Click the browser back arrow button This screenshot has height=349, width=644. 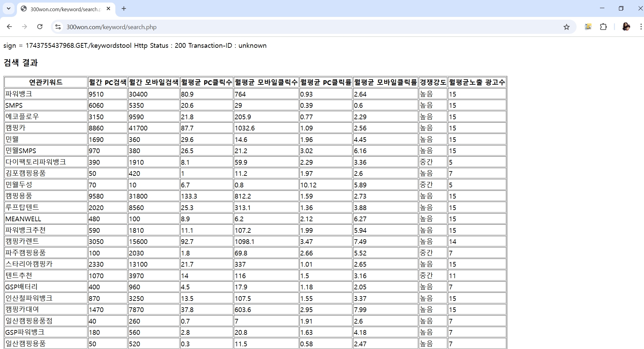pyautogui.click(x=9, y=27)
